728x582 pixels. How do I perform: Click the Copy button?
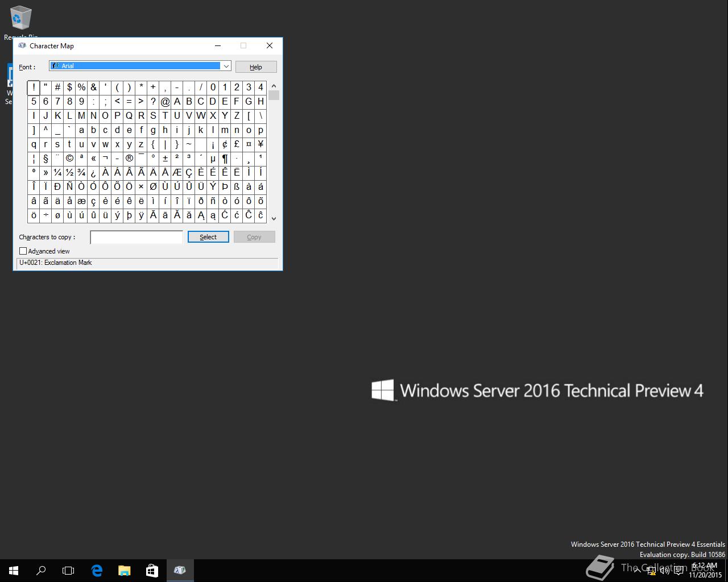pyautogui.click(x=254, y=237)
